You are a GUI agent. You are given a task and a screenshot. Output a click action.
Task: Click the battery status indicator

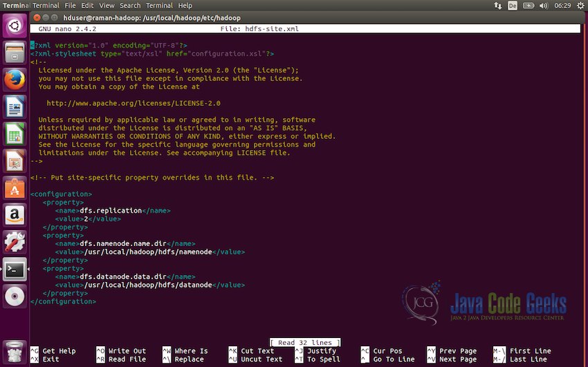point(529,6)
